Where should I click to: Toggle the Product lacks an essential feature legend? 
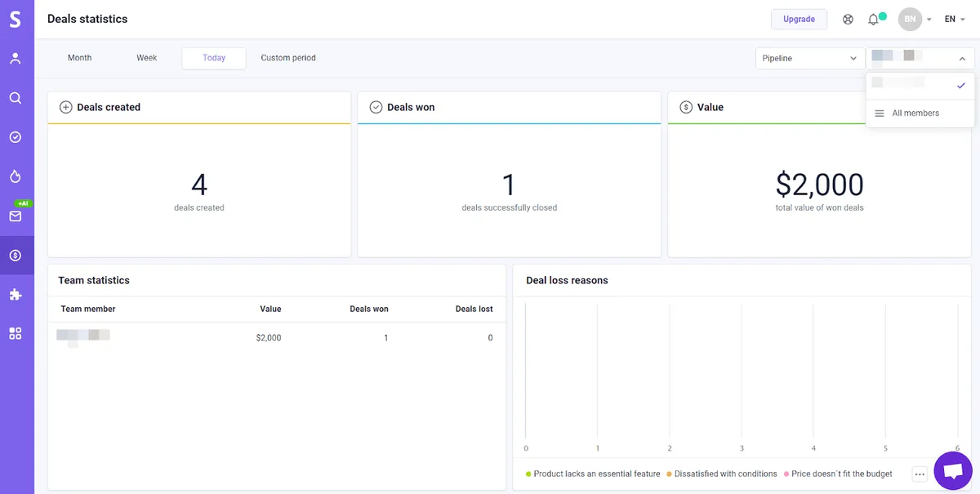click(594, 474)
